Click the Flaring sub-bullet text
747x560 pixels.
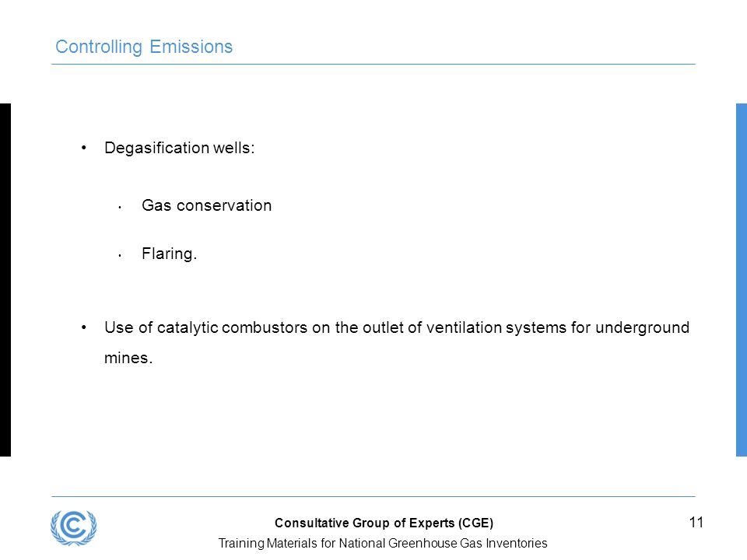169,254
